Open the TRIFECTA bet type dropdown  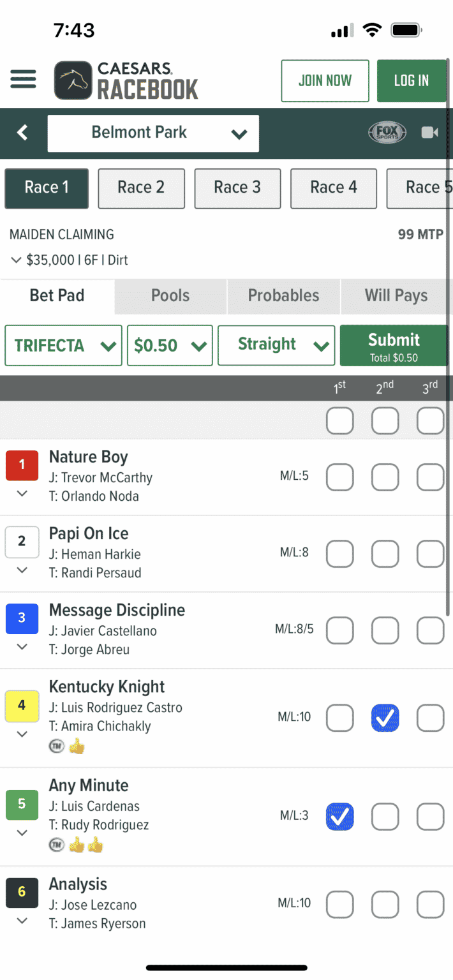point(63,345)
